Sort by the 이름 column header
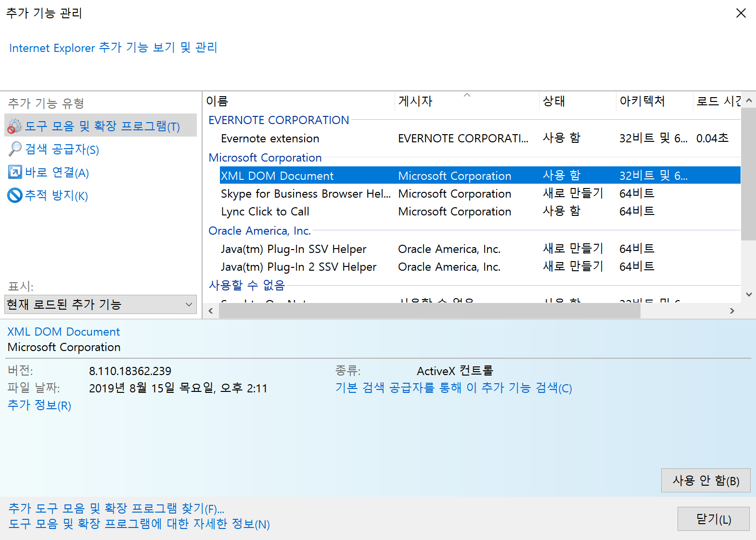 (298, 101)
